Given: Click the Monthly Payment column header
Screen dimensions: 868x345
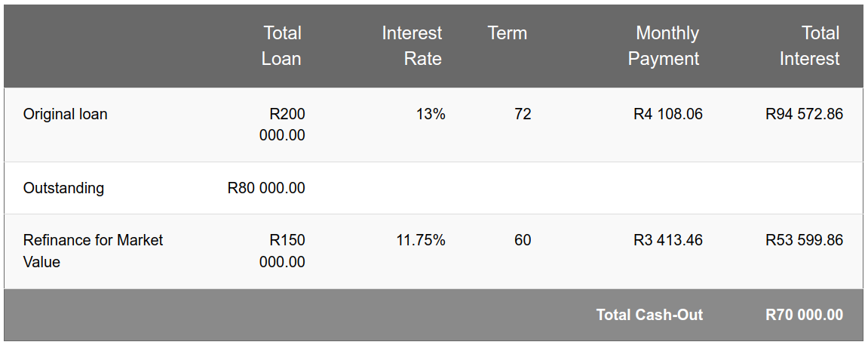Looking at the screenshot, I should pyautogui.click(x=663, y=46).
